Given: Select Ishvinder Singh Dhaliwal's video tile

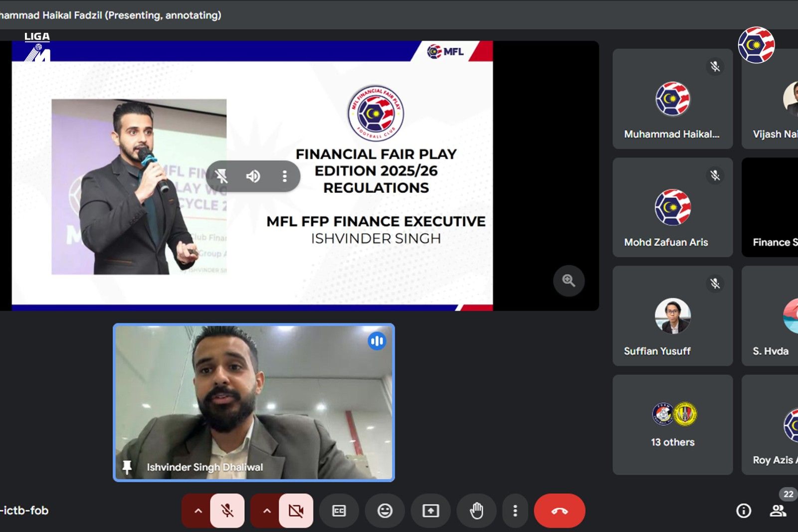Looking at the screenshot, I should tap(254, 402).
